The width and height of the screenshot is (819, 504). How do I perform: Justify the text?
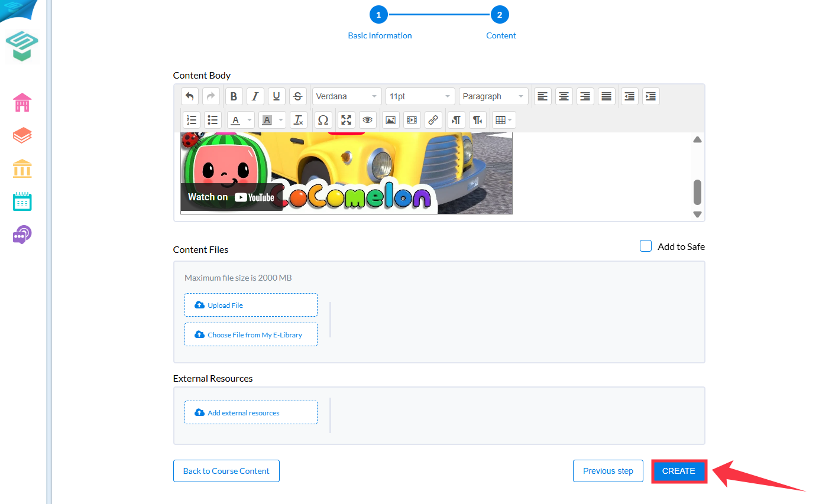(x=606, y=96)
